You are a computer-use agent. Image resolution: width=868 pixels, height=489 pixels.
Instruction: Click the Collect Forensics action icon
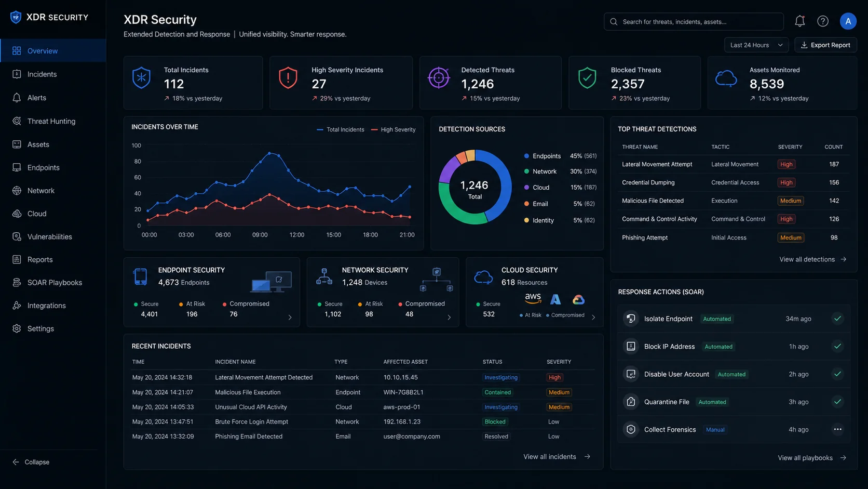(x=631, y=429)
